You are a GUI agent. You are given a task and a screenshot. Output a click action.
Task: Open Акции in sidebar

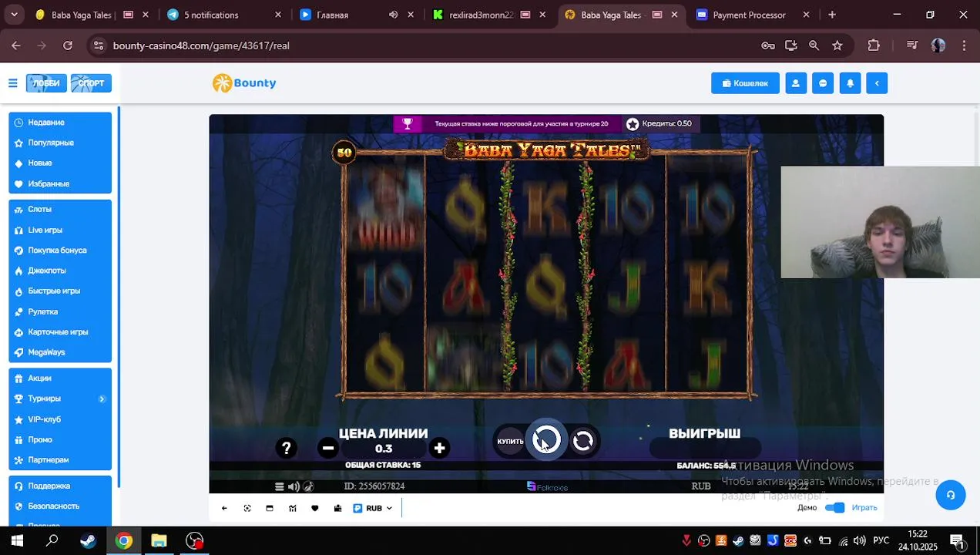[x=60, y=378]
